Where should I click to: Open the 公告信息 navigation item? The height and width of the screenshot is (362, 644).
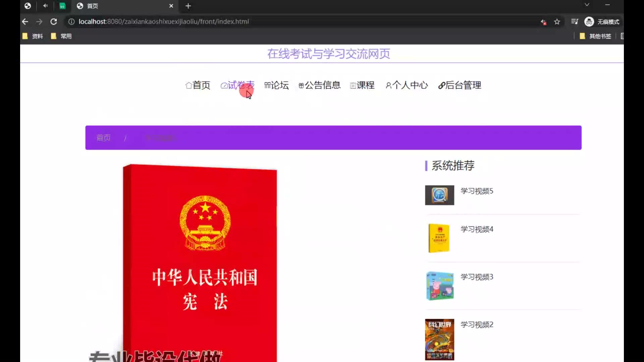(x=319, y=85)
